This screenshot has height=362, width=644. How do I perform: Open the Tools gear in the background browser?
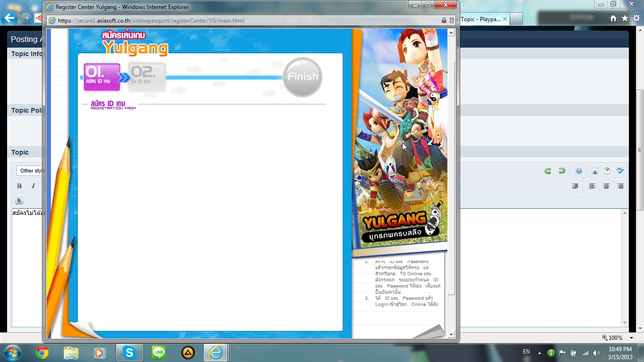[636, 18]
